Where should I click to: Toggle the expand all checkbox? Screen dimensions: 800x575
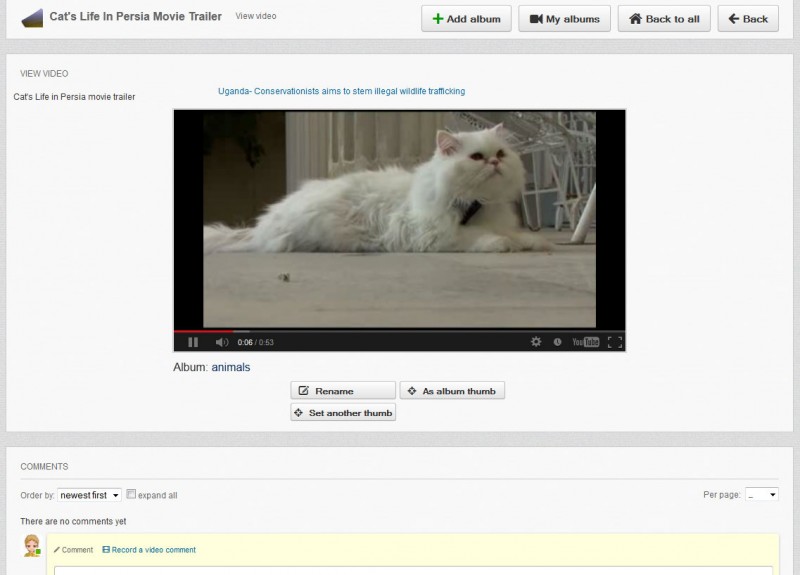pos(131,494)
